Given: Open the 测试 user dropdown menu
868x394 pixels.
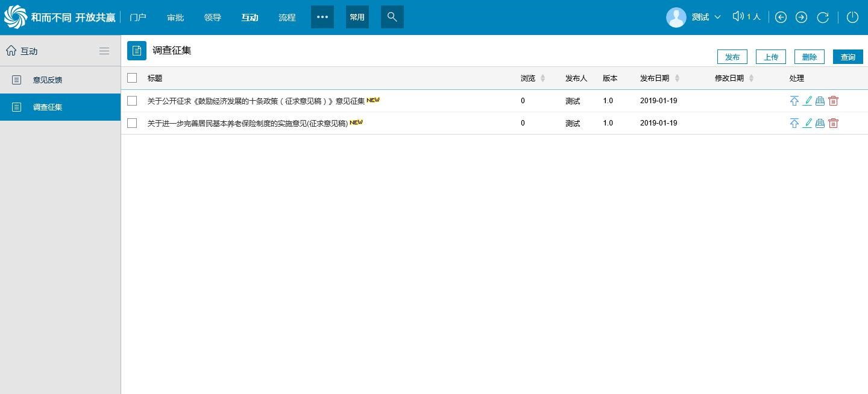Looking at the screenshot, I should coord(705,17).
